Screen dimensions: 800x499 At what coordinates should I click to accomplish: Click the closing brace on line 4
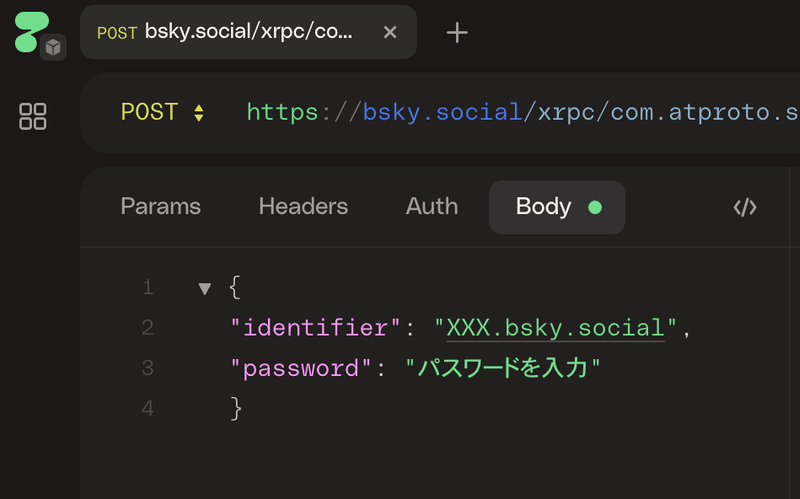236,408
